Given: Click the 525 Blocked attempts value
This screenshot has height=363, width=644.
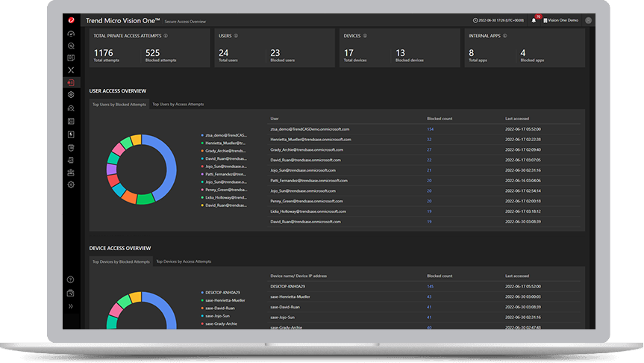Looking at the screenshot, I should click(152, 53).
